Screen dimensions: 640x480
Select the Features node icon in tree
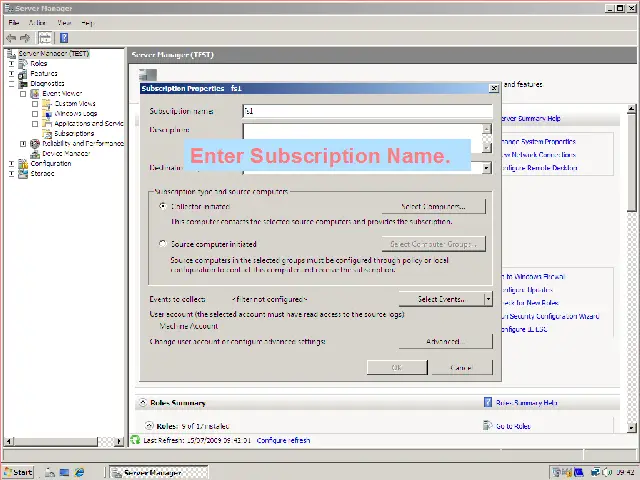[x=23, y=73]
